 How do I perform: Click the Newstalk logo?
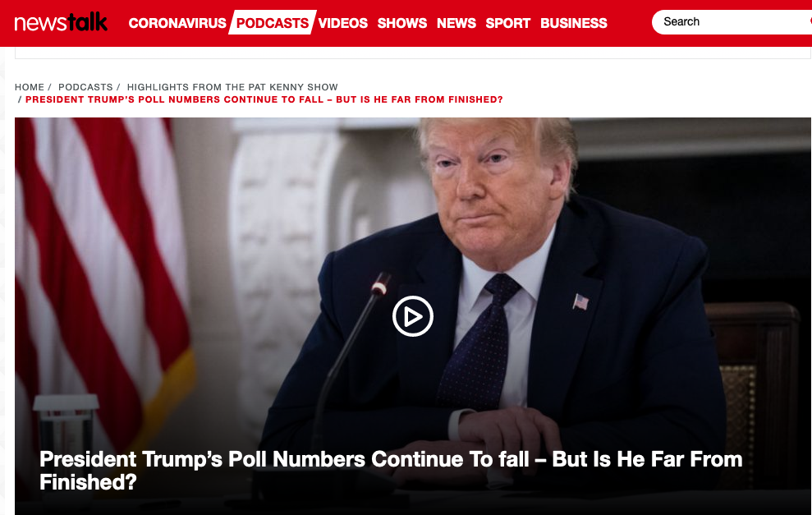[x=61, y=22]
